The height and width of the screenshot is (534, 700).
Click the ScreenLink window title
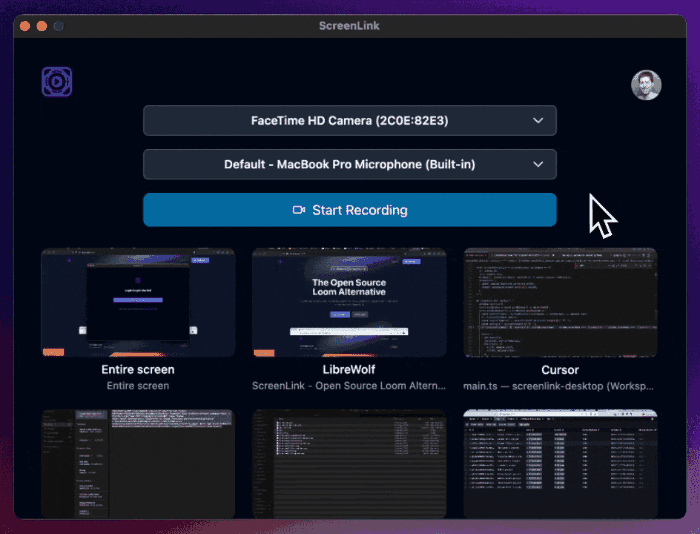(x=349, y=26)
